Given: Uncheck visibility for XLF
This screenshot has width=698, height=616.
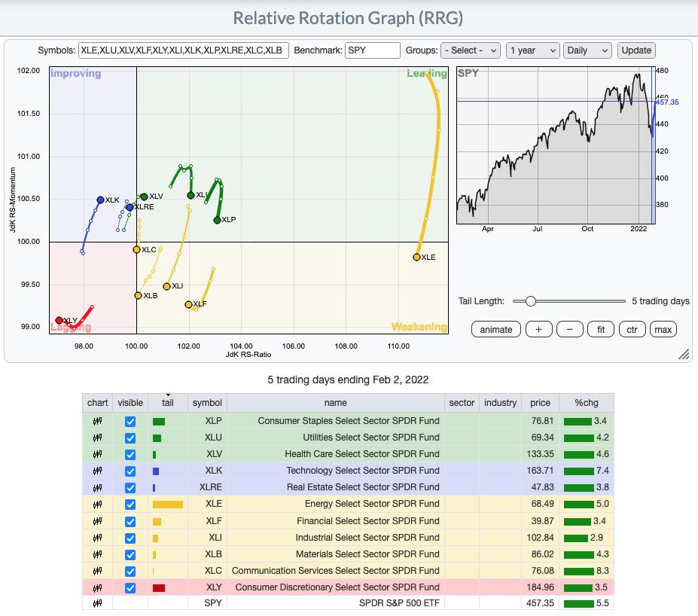Looking at the screenshot, I should pyautogui.click(x=130, y=522).
